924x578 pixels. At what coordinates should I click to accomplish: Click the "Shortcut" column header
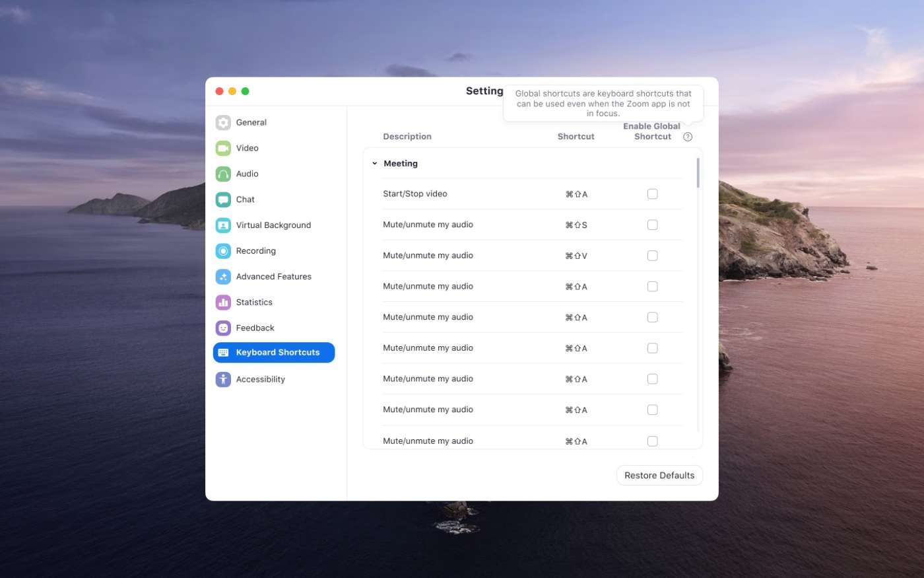(576, 137)
